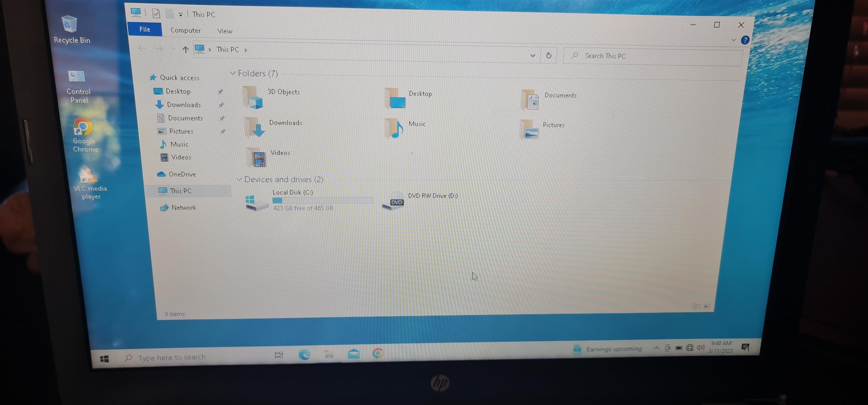Screen dimensions: 868x405
Task: Click the Up arrow navigation button
Action: coord(185,49)
